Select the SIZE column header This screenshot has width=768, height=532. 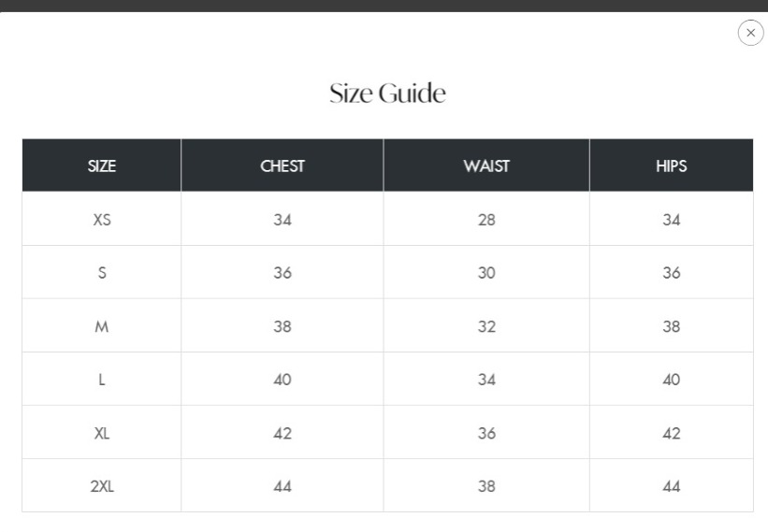102,166
